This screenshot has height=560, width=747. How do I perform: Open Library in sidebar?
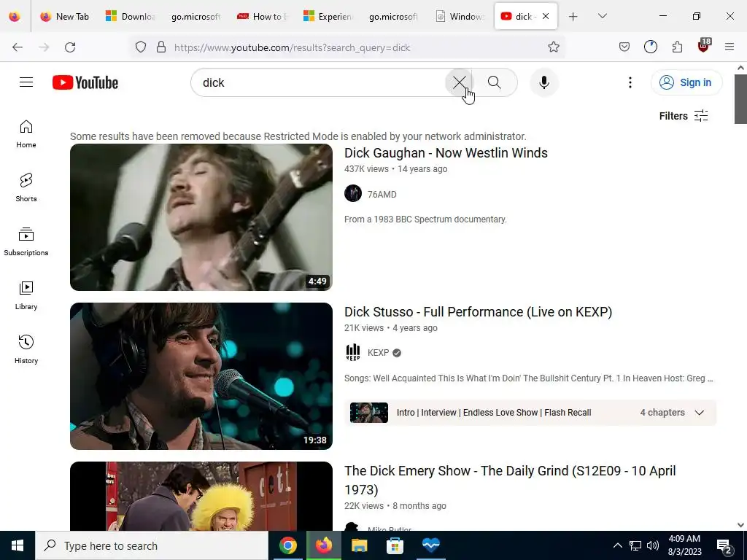point(26,296)
